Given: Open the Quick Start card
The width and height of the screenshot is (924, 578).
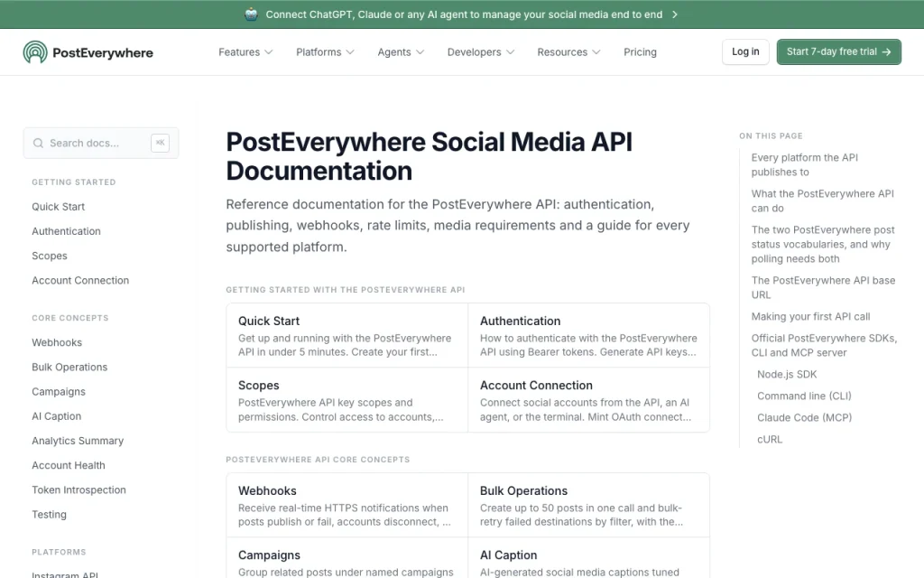Looking at the screenshot, I should pos(347,336).
